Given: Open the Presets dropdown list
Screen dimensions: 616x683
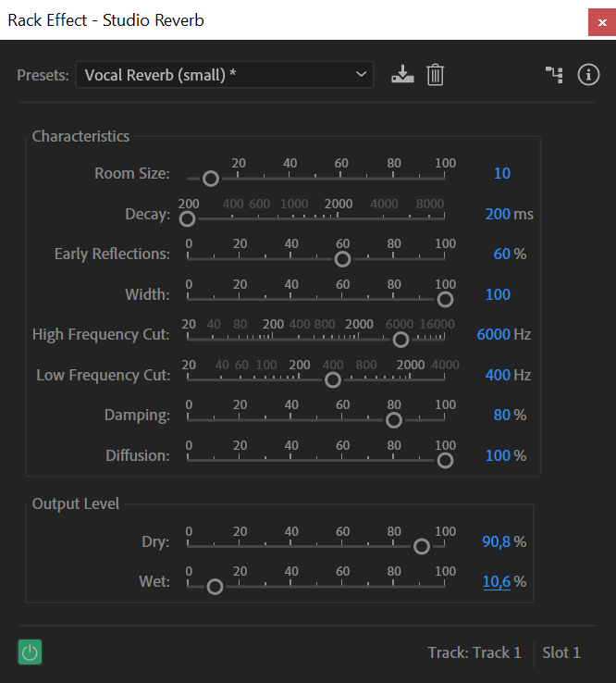Looking at the screenshot, I should coord(225,75).
